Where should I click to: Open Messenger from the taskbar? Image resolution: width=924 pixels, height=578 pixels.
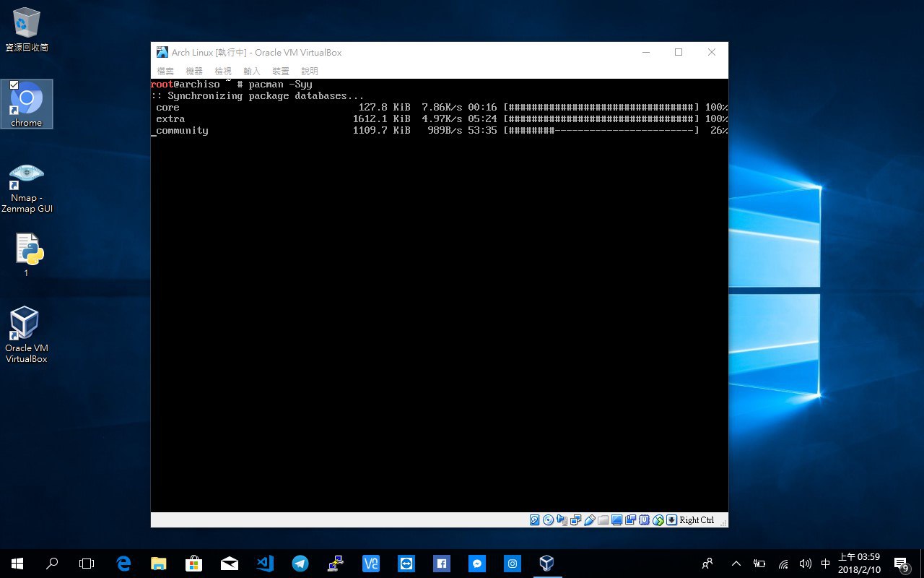pyautogui.click(x=477, y=564)
